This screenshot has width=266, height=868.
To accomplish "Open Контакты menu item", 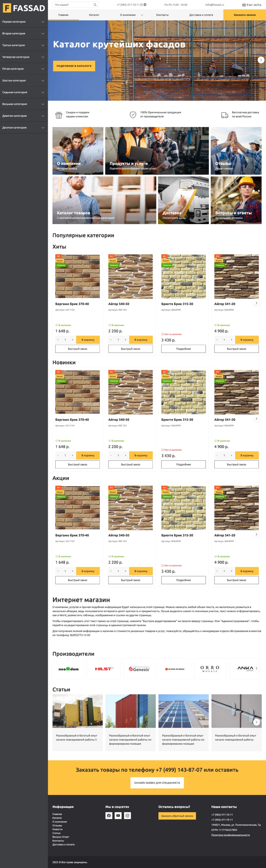I will 162,15.
